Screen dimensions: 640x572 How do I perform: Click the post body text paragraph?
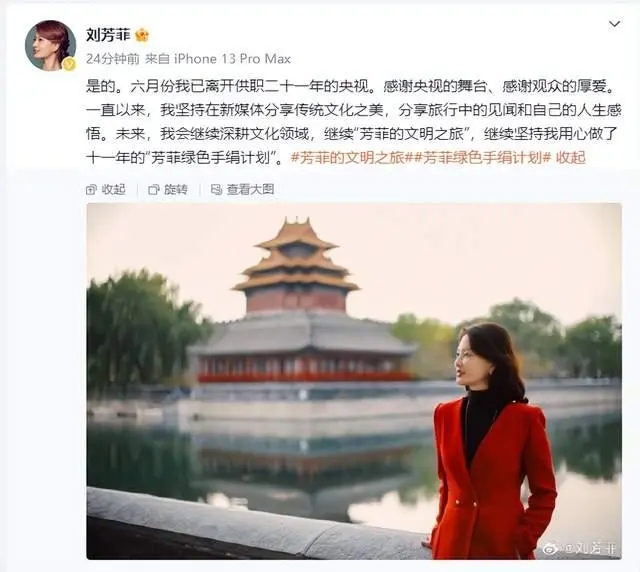pos(353,122)
